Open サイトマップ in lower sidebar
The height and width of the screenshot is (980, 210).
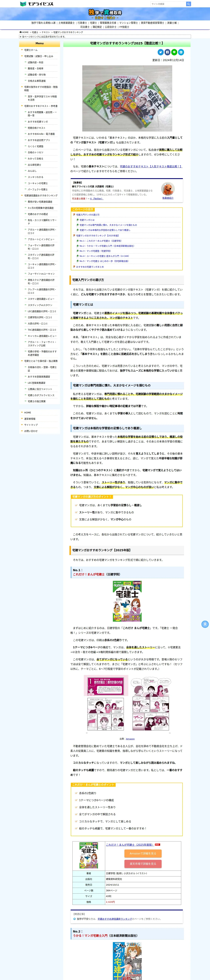[x=31, y=425]
